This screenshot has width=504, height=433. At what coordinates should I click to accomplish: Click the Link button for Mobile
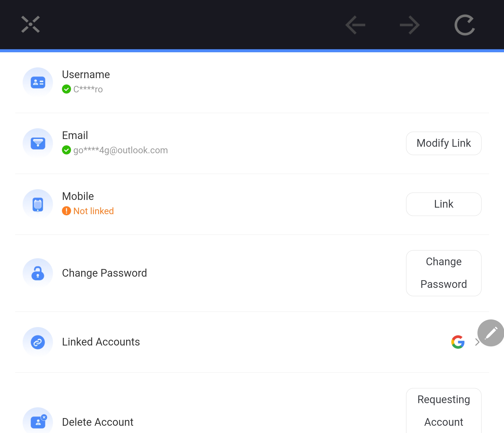pos(444,204)
